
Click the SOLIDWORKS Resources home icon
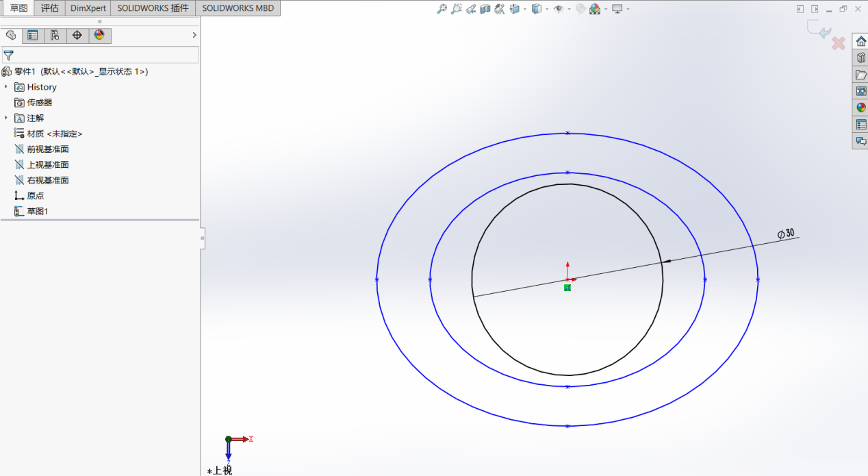click(860, 41)
